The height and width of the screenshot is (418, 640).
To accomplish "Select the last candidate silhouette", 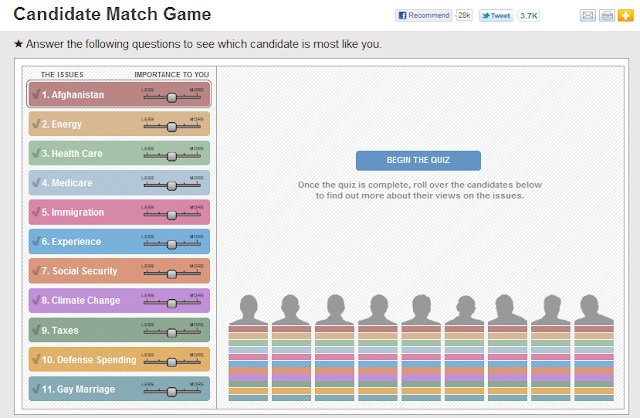I will [x=593, y=310].
